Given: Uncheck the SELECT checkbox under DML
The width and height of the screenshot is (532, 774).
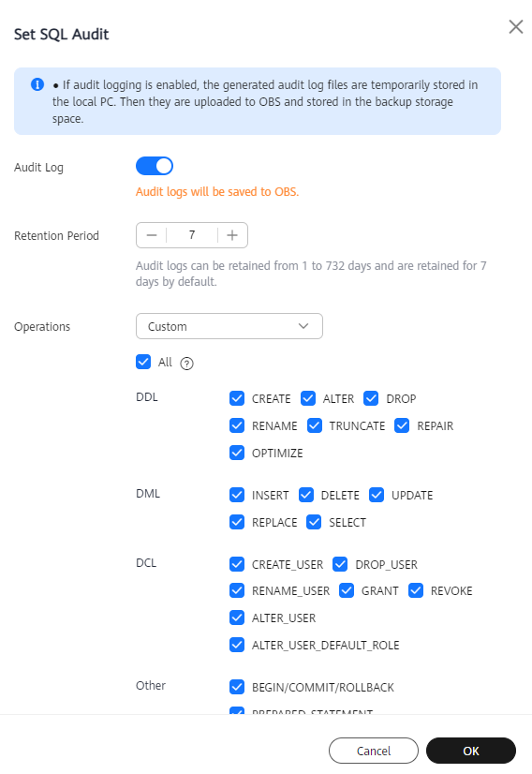Looking at the screenshot, I should (314, 522).
